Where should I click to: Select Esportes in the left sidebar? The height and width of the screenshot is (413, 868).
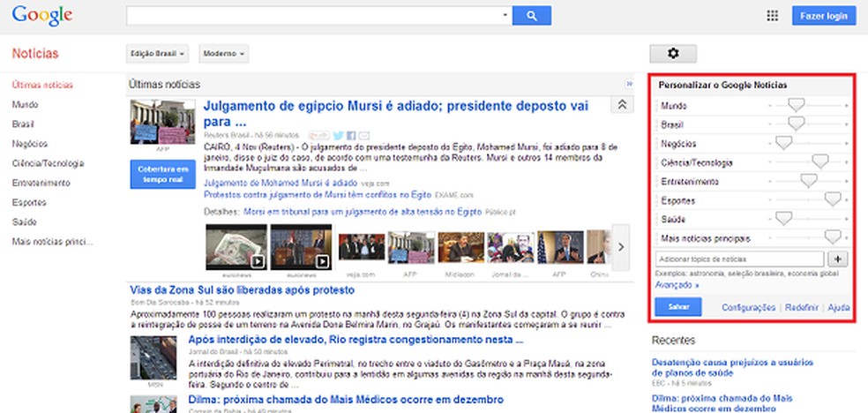coord(29,203)
